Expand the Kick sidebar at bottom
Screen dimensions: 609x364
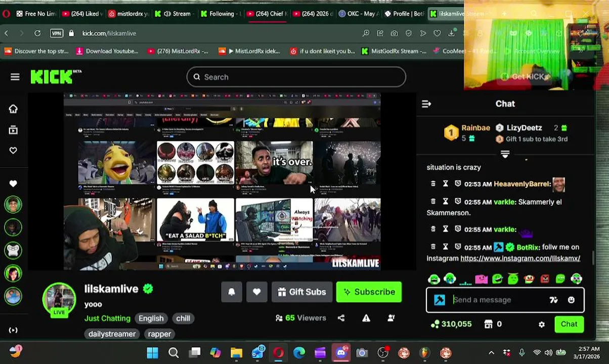[x=13, y=330]
